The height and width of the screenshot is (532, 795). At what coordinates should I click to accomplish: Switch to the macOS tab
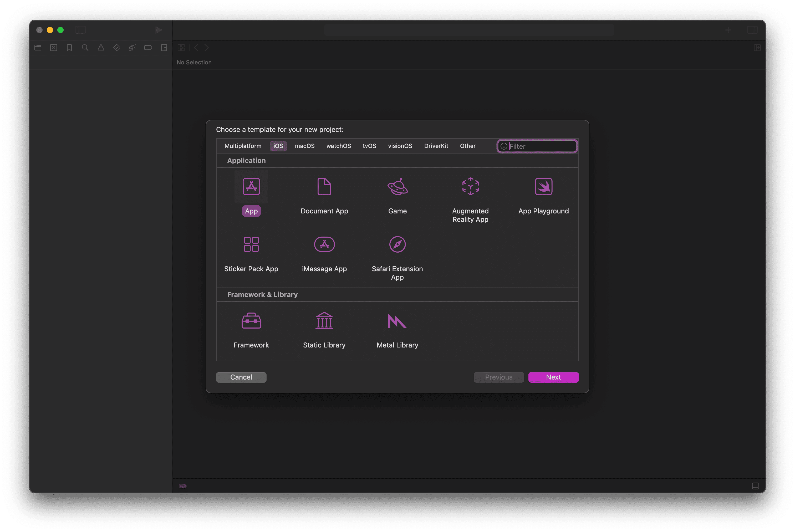coord(305,146)
